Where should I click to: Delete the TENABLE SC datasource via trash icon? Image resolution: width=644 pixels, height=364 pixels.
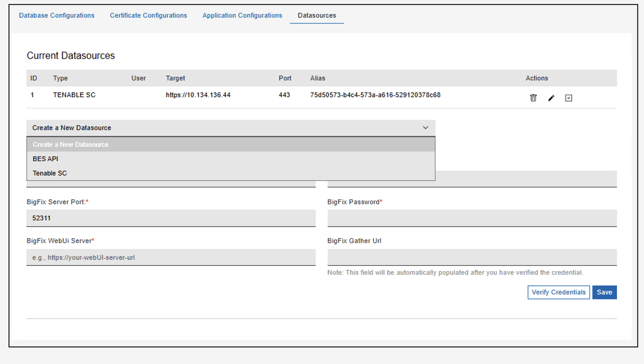(x=533, y=98)
